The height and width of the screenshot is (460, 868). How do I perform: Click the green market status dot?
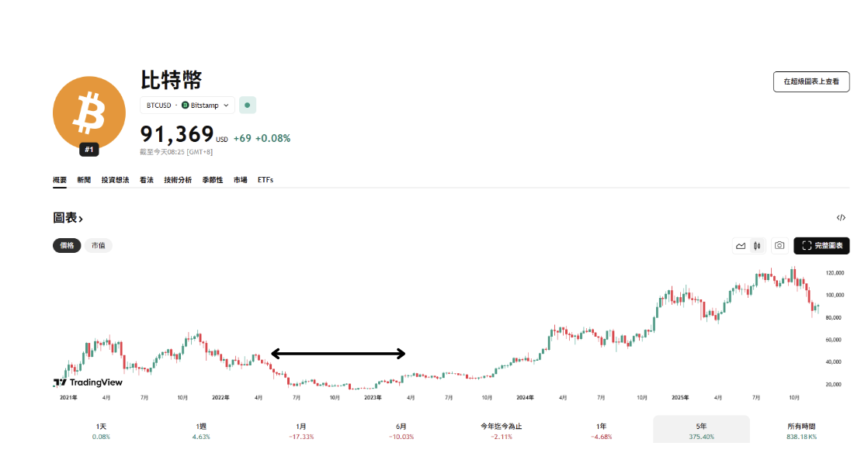click(247, 105)
